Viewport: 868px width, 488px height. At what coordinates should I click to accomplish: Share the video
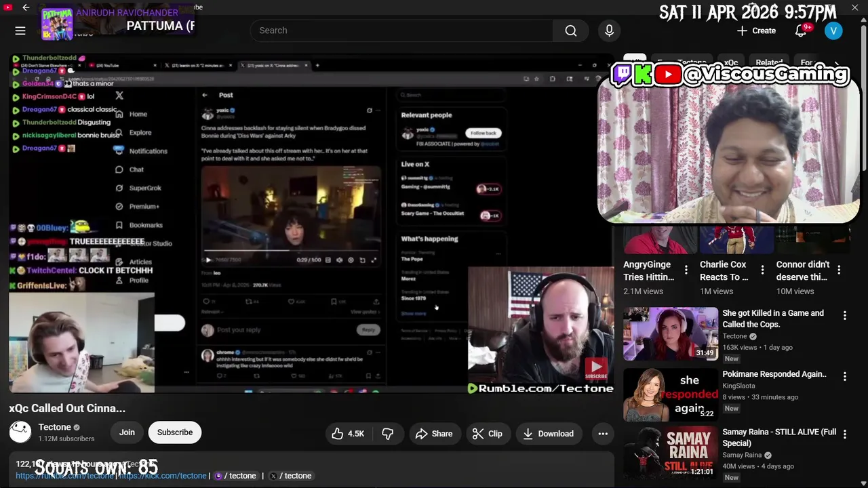click(434, 434)
